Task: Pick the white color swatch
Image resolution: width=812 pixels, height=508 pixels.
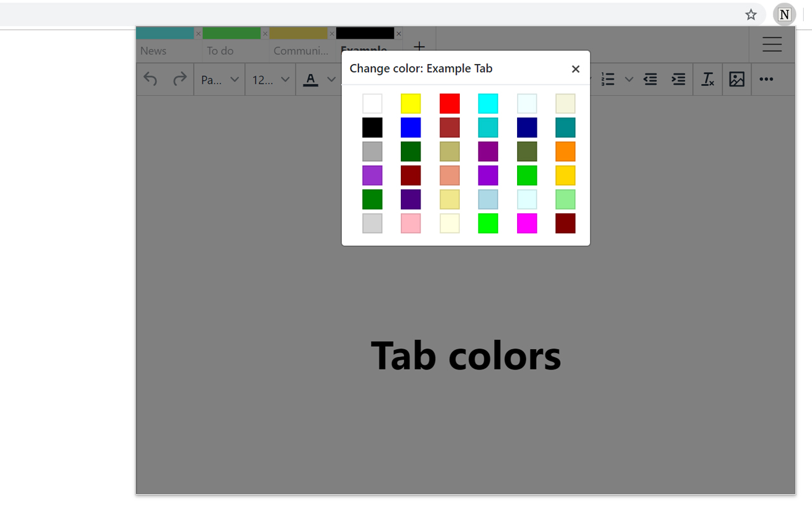Action: 372,104
